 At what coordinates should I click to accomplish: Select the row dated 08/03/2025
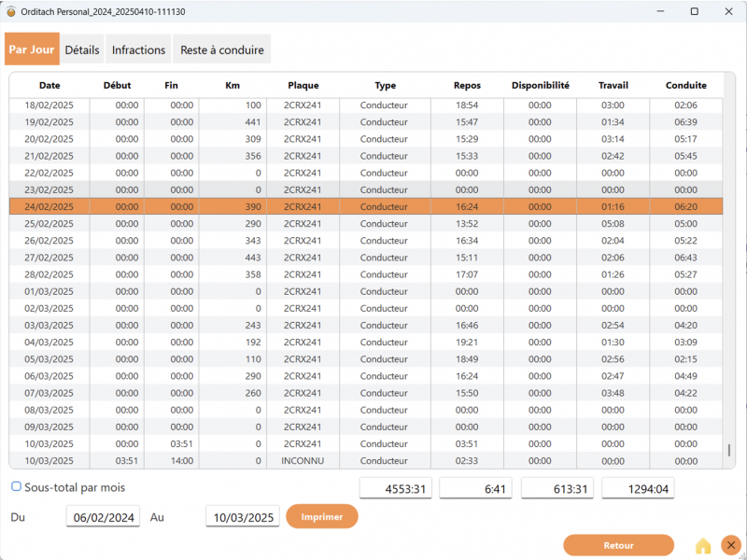point(366,410)
